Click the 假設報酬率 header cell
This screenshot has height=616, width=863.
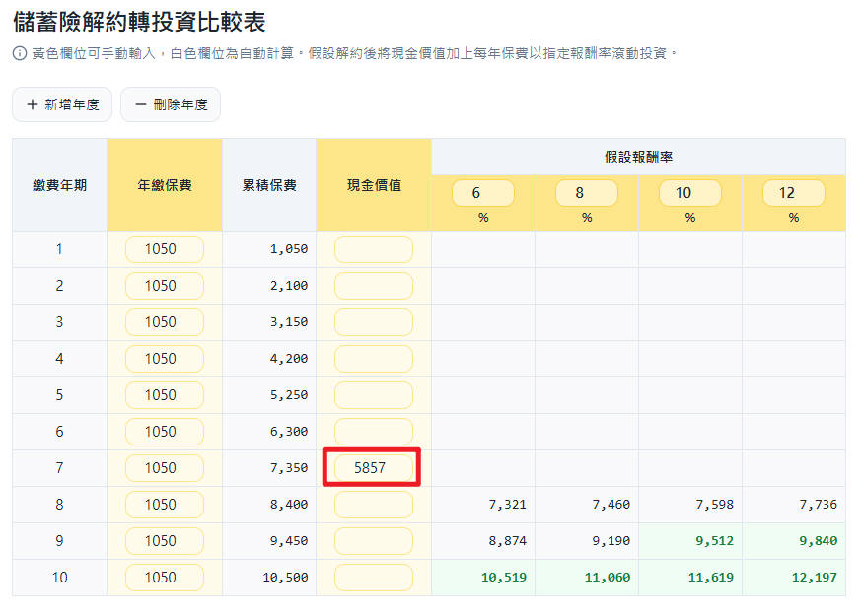(638, 157)
